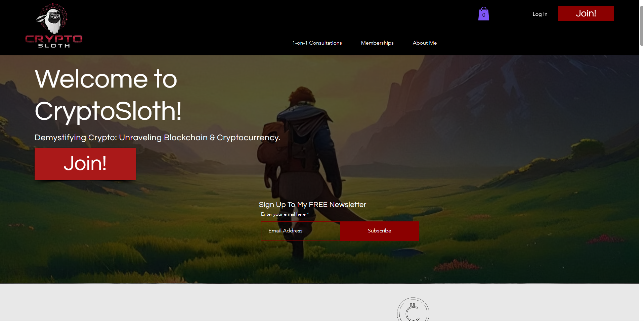Screen dimensions: 644x321
Task: Click the large Join! button under the tagline
Action: (x=85, y=164)
